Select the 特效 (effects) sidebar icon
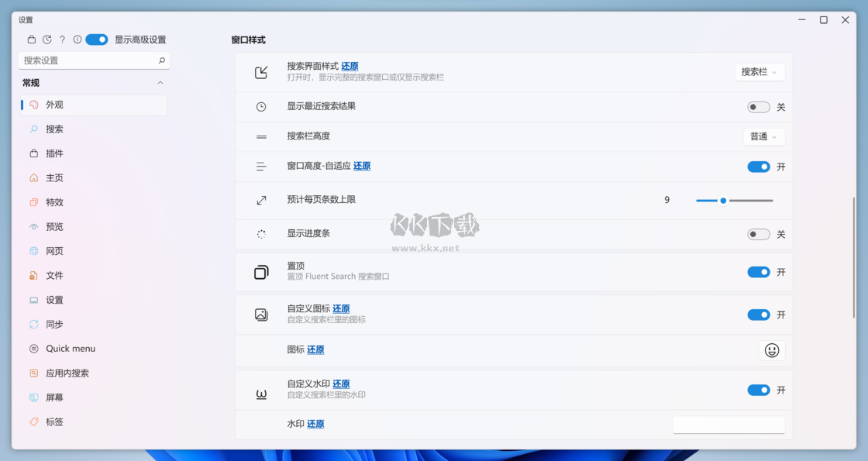 pos(33,201)
